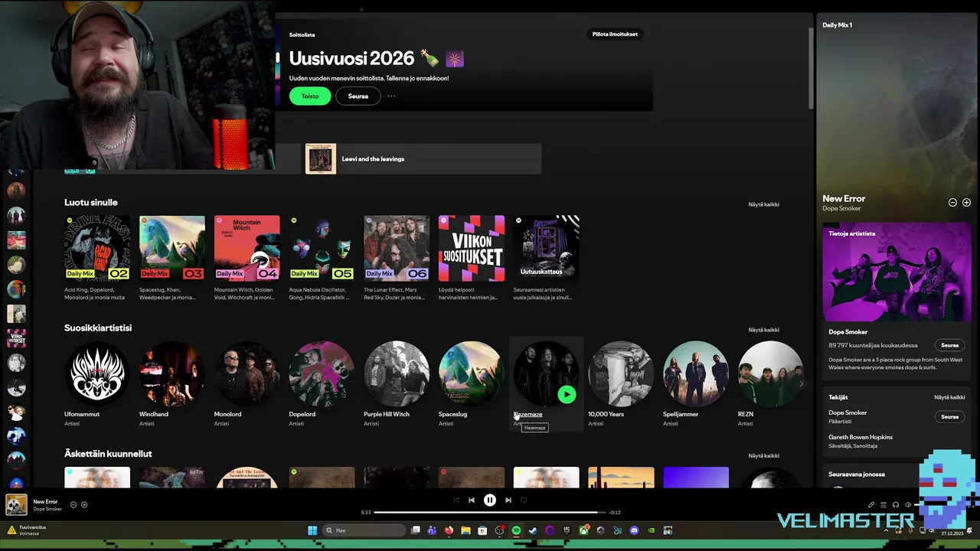
Task: Open Daily Mix 06 cover
Action: pyautogui.click(x=397, y=248)
